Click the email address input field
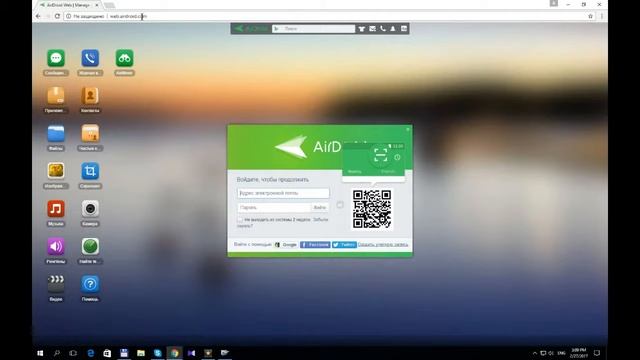The width and height of the screenshot is (640, 360). click(x=283, y=193)
